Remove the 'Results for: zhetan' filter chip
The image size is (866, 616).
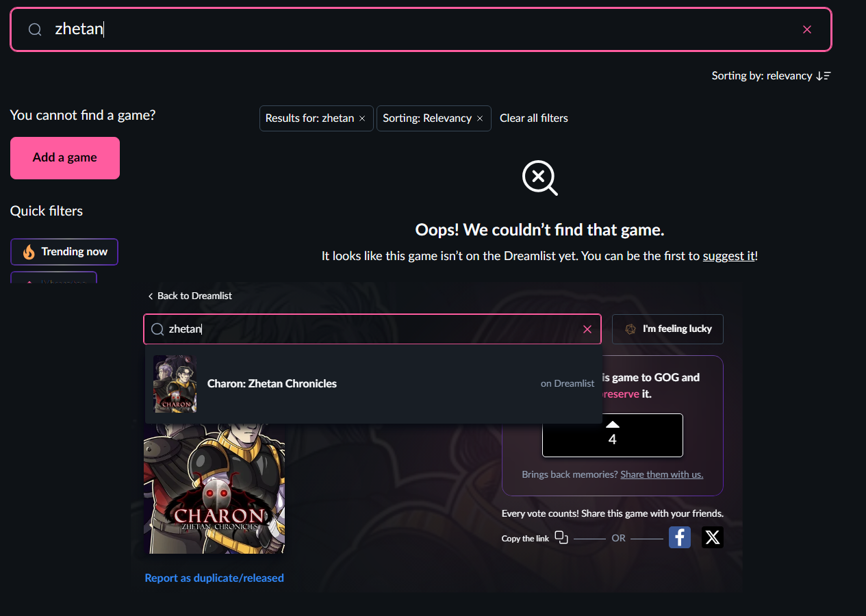pos(362,118)
